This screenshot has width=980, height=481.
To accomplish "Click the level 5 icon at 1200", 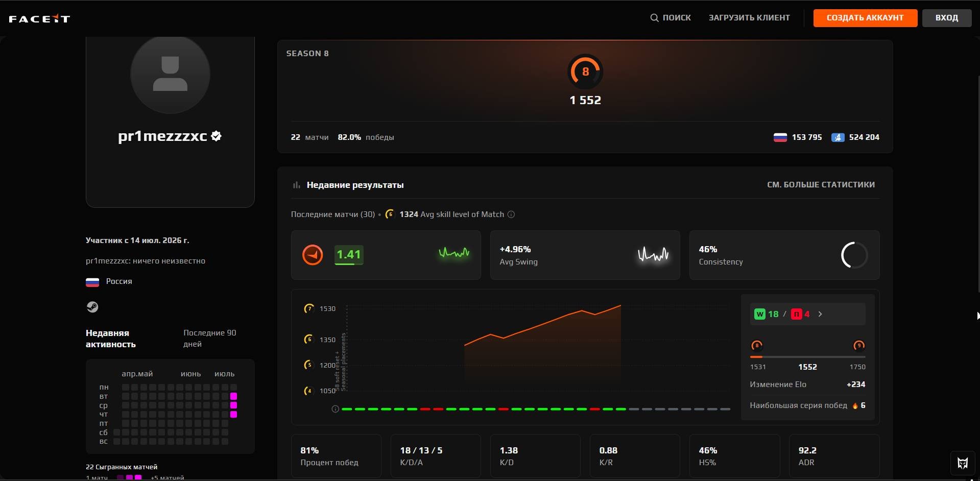I will [308, 365].
